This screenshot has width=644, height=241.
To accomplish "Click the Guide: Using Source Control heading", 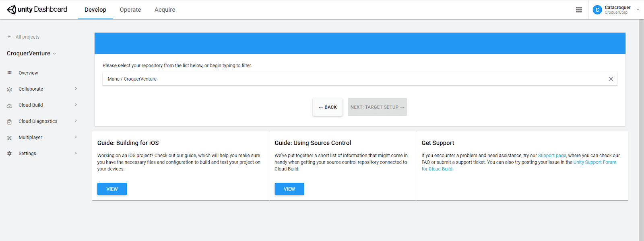I will pos(313,143).
